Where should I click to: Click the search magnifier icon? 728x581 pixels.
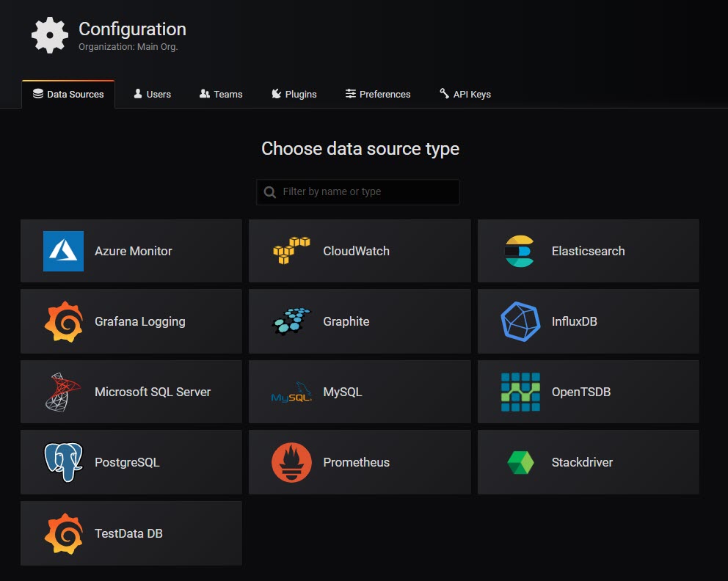tap(270, 192)
